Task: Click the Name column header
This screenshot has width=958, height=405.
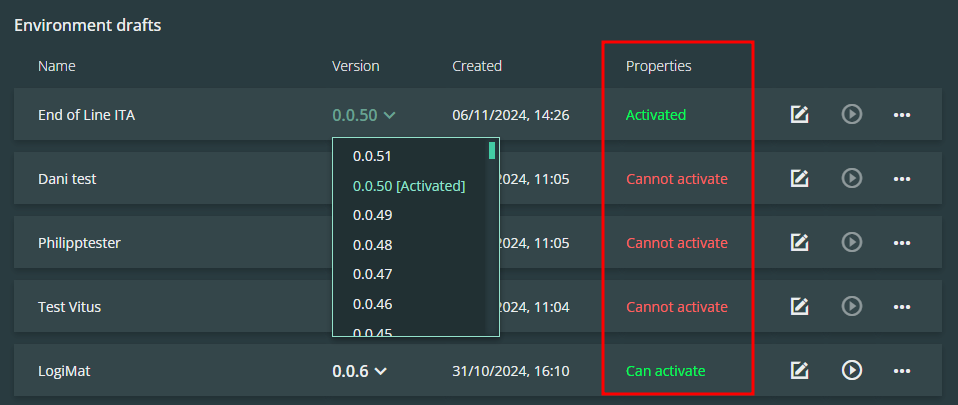Action: click(x=57, y=66)
